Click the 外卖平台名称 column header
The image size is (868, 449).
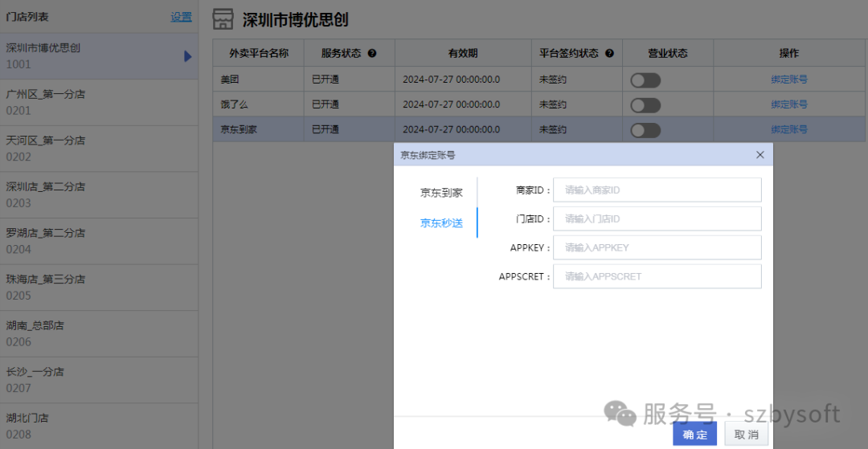[259, 54]
